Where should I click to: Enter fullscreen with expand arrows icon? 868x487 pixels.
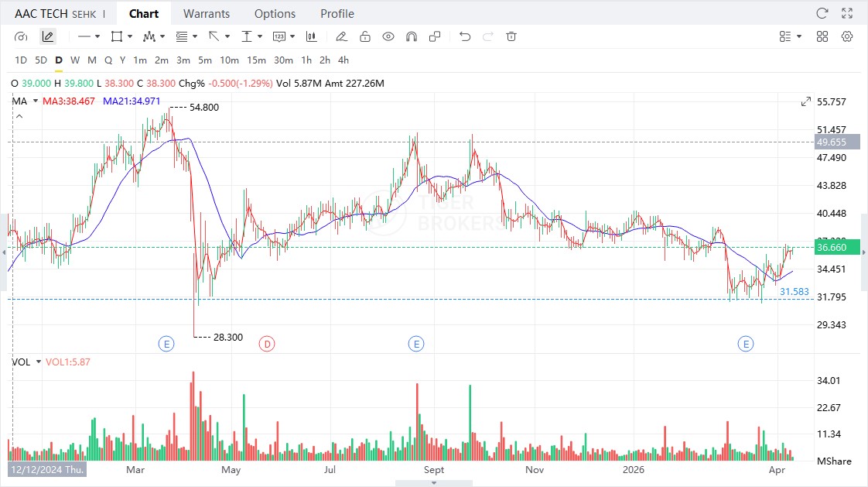pos(847,13)
